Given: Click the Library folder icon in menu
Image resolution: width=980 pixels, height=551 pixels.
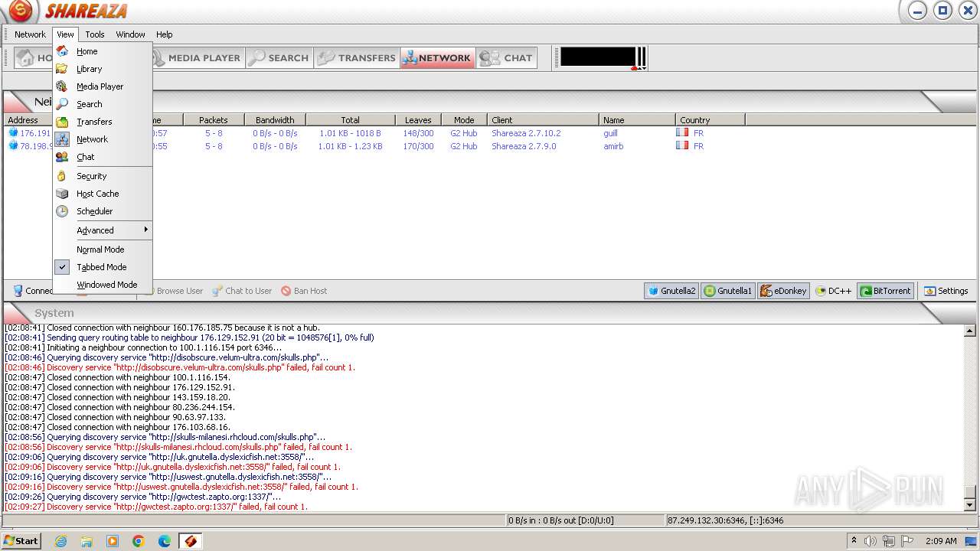Looking at the screenshot, I should (x=62, y=69).
